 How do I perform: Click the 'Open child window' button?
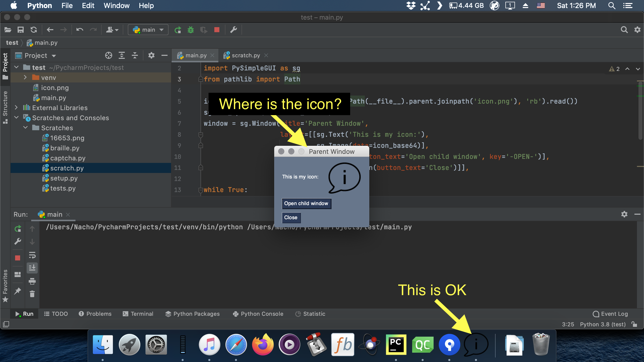tap(306, 204)
